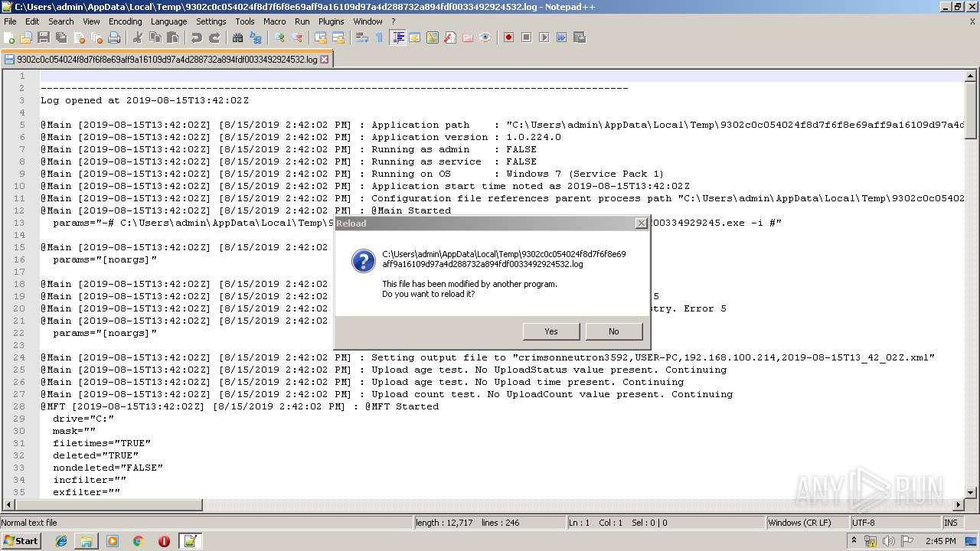Click the vertical scrollbar down arrow
The height and width of the screenshot is (551, 980).
[971, 493]
